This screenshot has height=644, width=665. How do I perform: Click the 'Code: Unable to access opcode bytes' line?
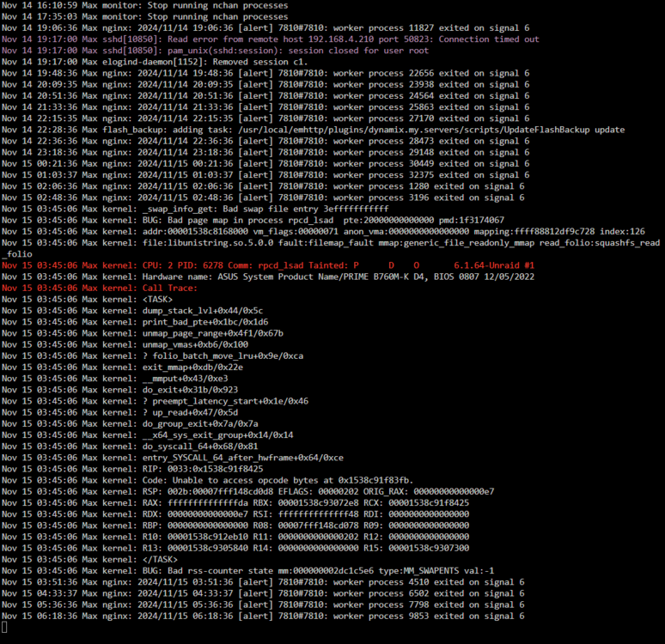coord(207,480)
